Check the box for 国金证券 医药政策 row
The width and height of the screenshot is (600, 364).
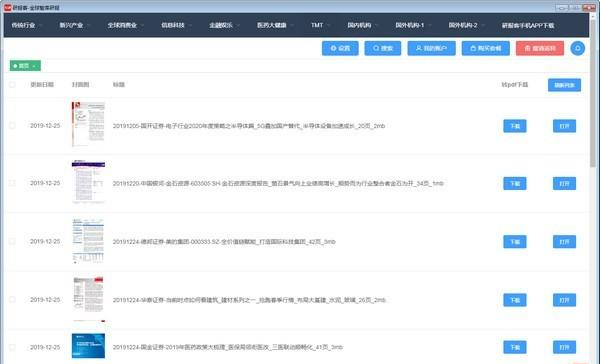[12, 347]
